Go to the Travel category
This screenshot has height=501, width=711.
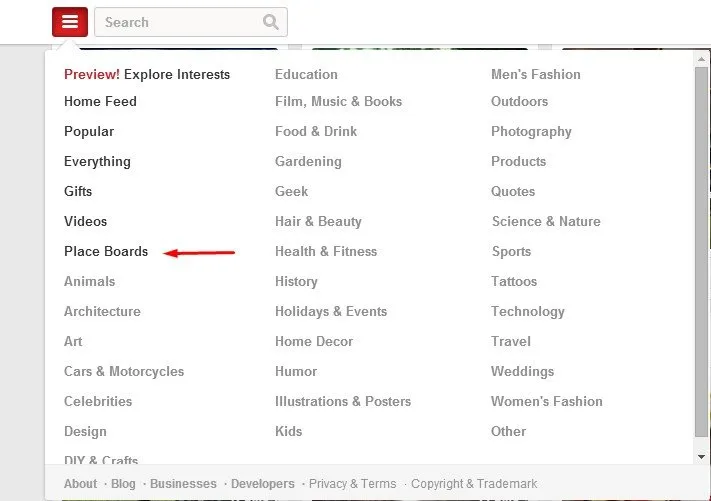511,341
